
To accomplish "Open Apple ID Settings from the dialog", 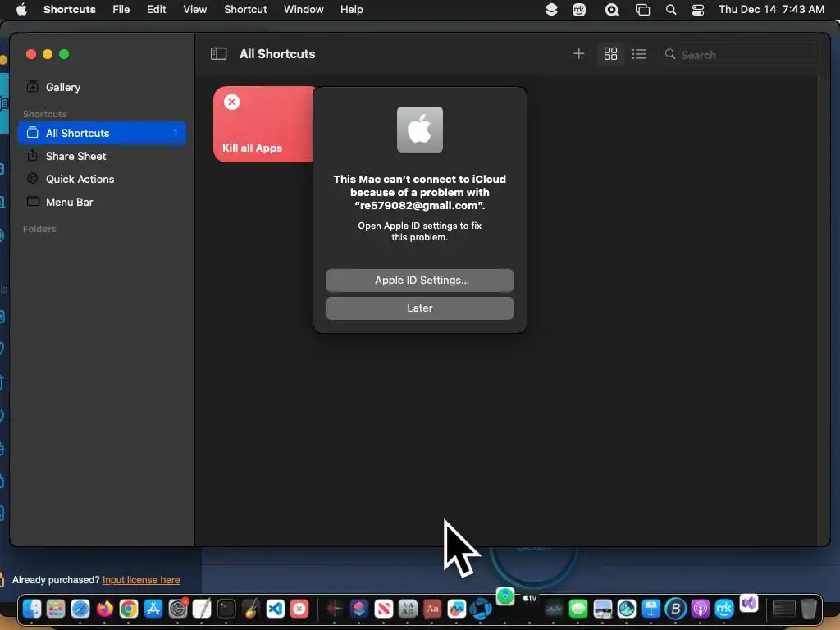I will pos(419,281).
